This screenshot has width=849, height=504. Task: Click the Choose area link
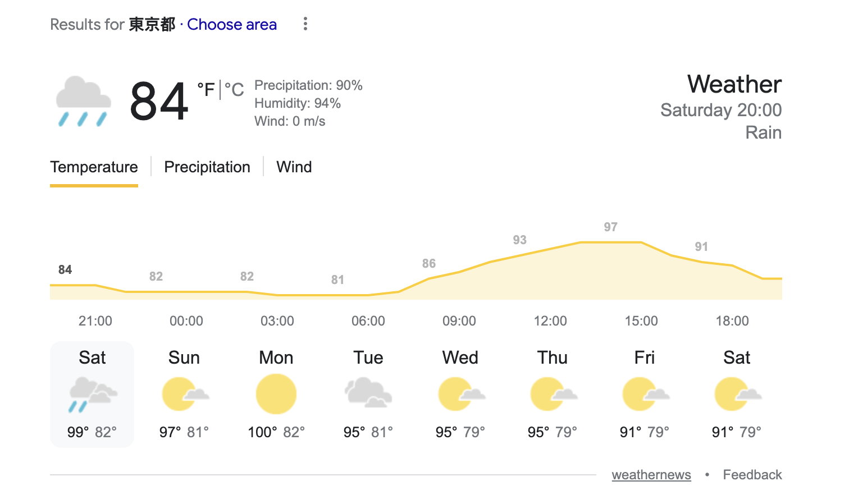[232, 24]
